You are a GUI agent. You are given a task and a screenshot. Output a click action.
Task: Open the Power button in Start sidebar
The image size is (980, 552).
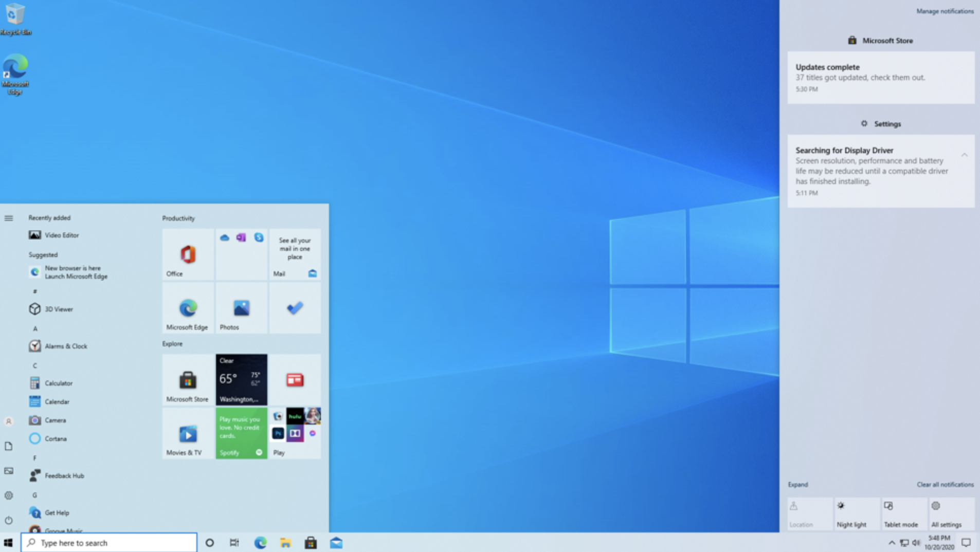[9, 520]
